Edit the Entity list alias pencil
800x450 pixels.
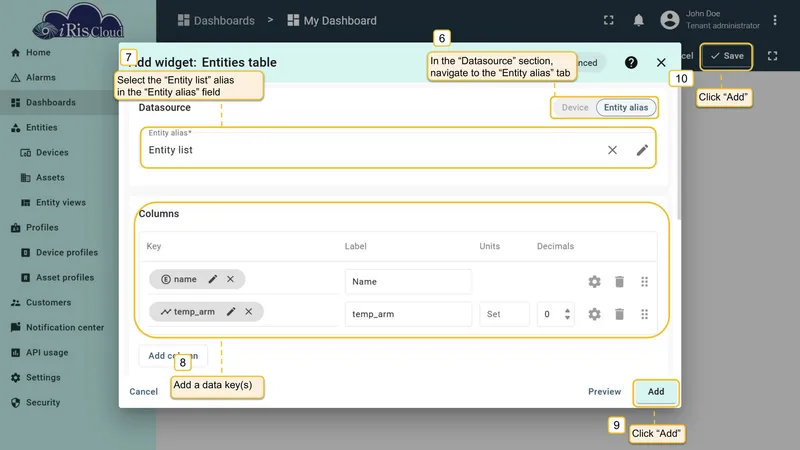point(642,150)
